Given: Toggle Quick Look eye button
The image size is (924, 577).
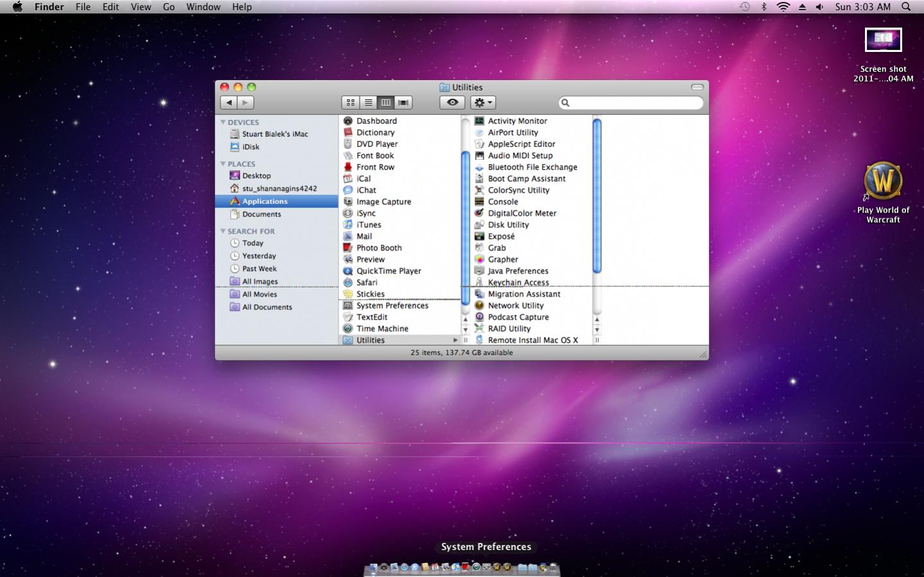Looking at the screenshot, I should (x=452, y=103).
